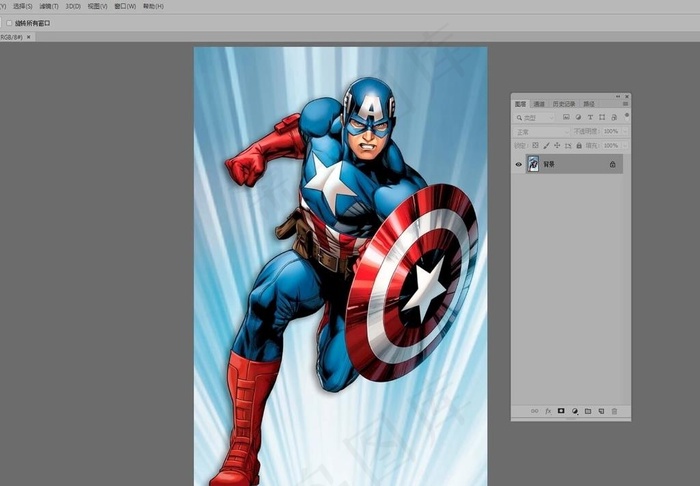
Task: Toggle lock image pixels brush icon
Action: click(x=546, y=145)
